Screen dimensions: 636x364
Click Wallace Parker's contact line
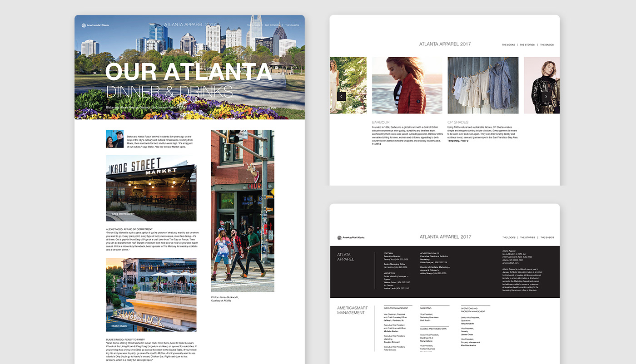(397, 282)
